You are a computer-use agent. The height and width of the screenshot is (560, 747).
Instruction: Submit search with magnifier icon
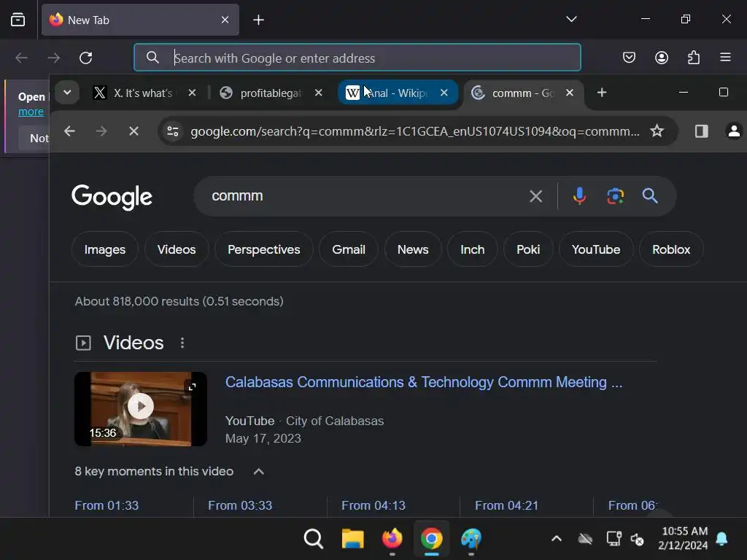[650, 195]
